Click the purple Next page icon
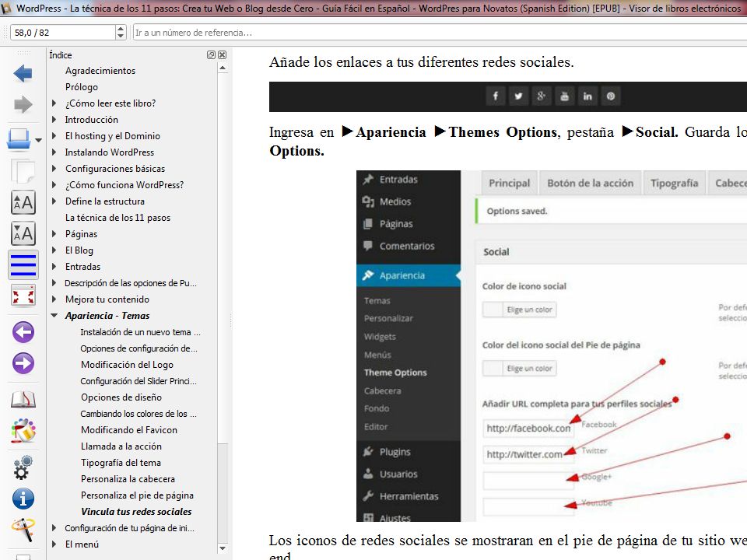Image resolution: width=747 pixels, height=560 pixels. (x=23, y=363)
